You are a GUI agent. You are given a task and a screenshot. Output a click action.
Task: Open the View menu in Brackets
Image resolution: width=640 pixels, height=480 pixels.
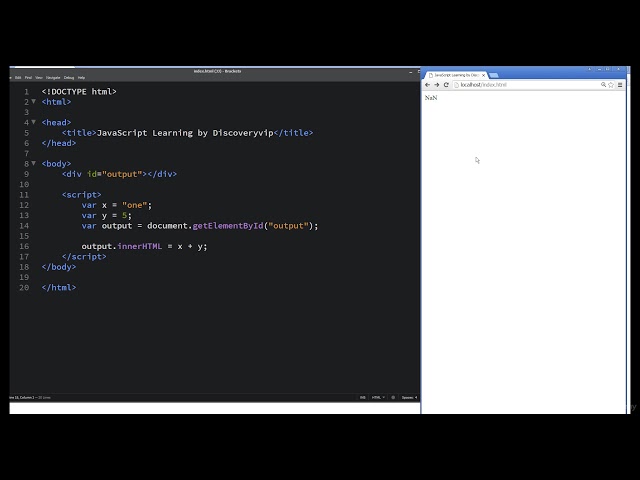(39, 78)
